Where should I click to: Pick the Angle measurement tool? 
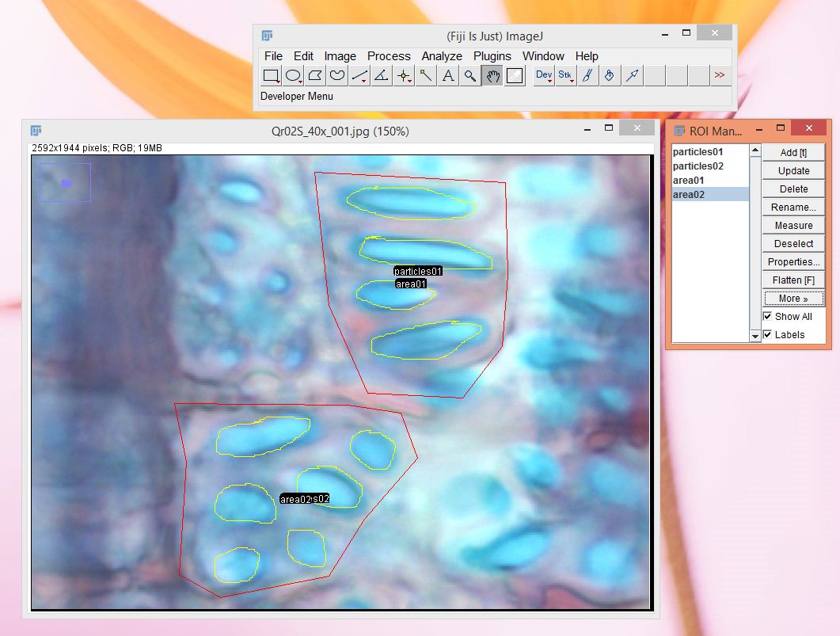[x=382, y=76]
